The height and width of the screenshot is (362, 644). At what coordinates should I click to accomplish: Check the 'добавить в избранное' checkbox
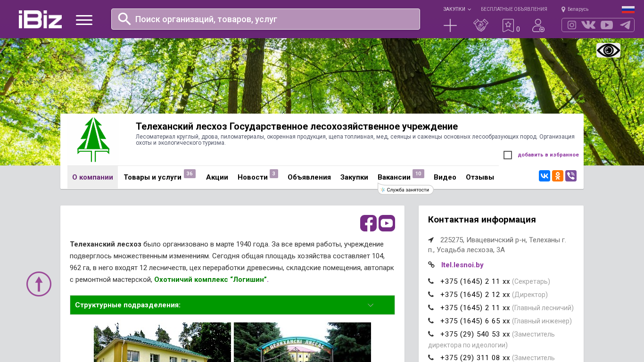point(508,155)
